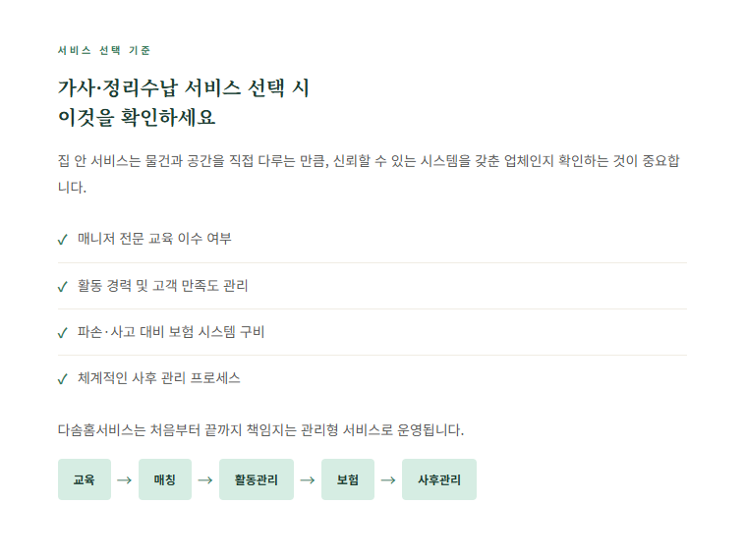
Task: Click the arrow between 교육 and 매칭
Action: coord(124,480)
